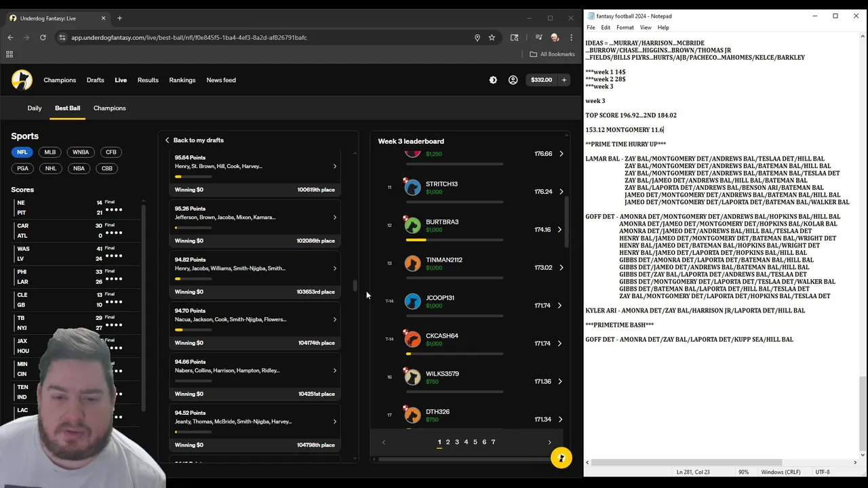This screenshot has width=868, height=488.
Task: Click Back to my drafts
Action: pos(194,140)
